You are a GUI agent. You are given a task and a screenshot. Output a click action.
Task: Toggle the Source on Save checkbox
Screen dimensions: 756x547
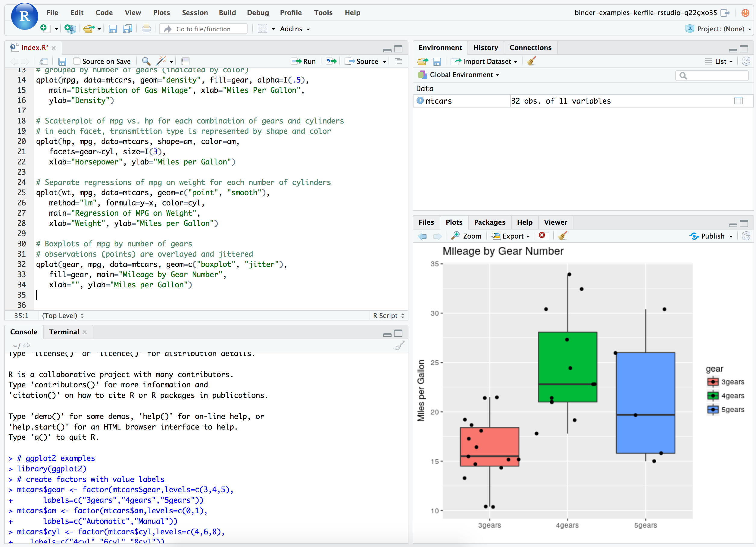[77, 61]
